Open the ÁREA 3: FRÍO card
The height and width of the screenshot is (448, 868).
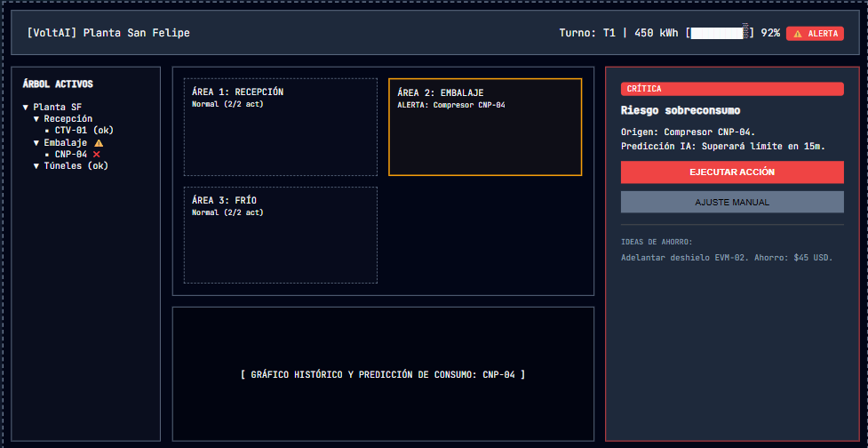click(281, 235)
